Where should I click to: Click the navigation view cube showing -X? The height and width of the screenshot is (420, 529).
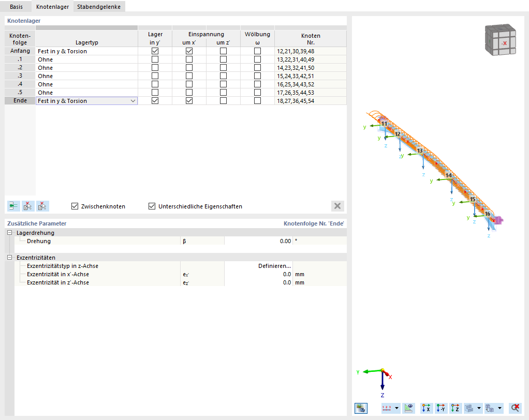pos(501,40)
